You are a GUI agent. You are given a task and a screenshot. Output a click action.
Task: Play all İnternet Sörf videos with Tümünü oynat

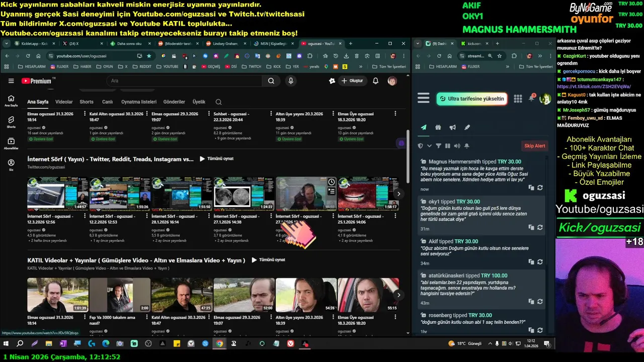pos(217,159)
